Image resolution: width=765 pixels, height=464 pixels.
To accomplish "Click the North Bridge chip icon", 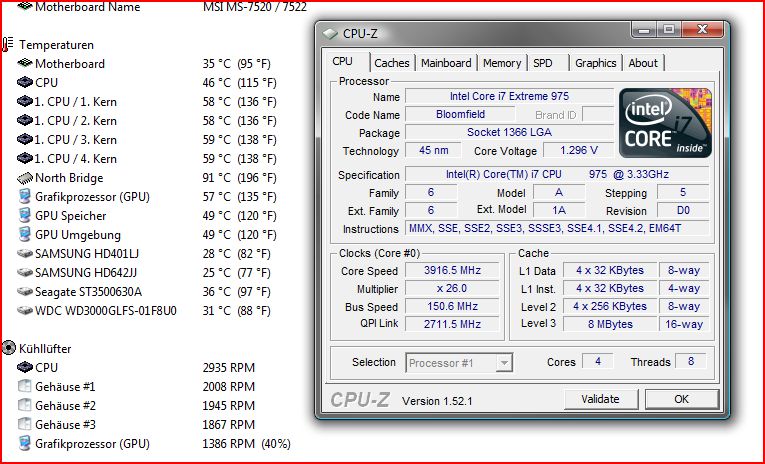I will [24, 178].
